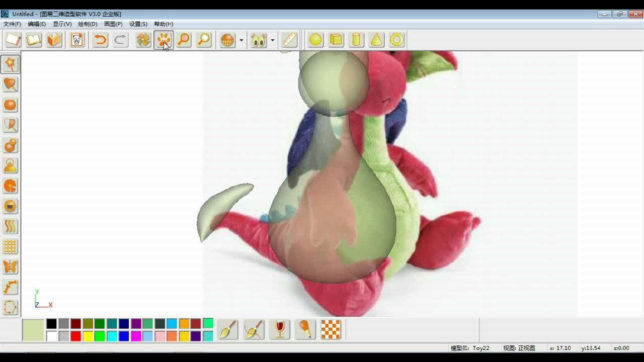The width and height of the screenshot is (644, 362).
Task: Open the 编辑(E) menu
Action: point(37,24)
